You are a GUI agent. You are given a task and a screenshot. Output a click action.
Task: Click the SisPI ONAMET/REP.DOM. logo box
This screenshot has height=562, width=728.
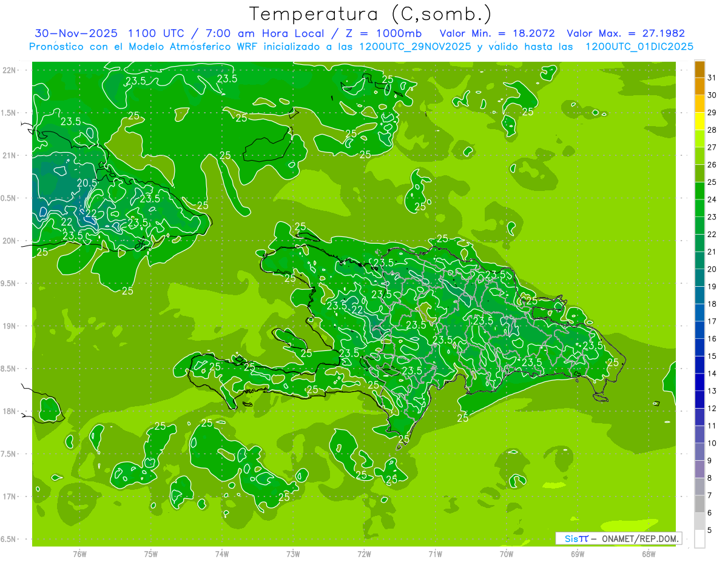(x=618, y=538)
